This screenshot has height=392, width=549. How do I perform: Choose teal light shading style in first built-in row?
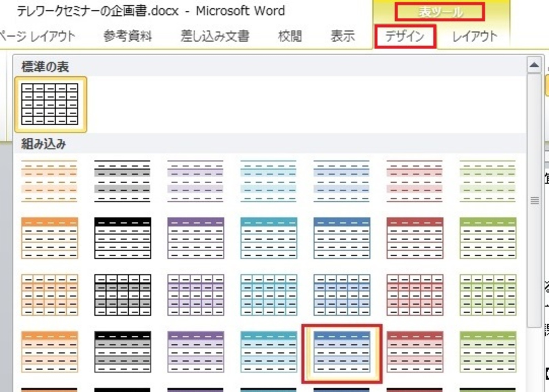269,181
